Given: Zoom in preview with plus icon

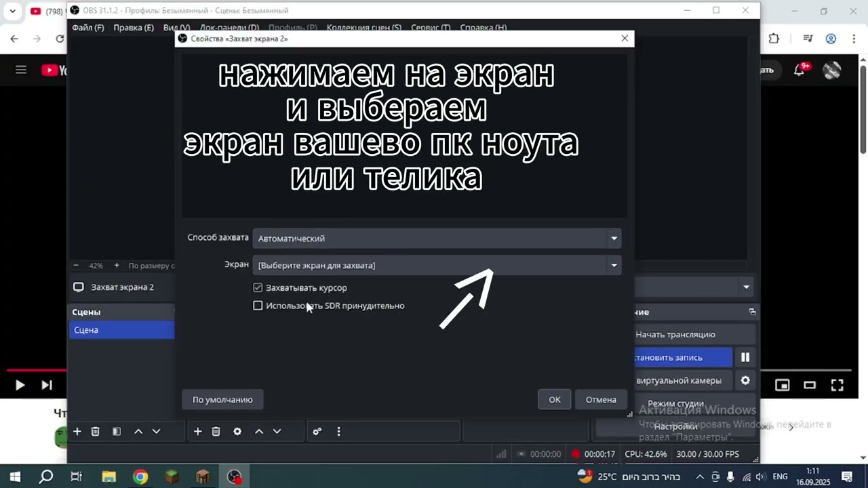Looking at the screenshot, I should click(117, 266).
